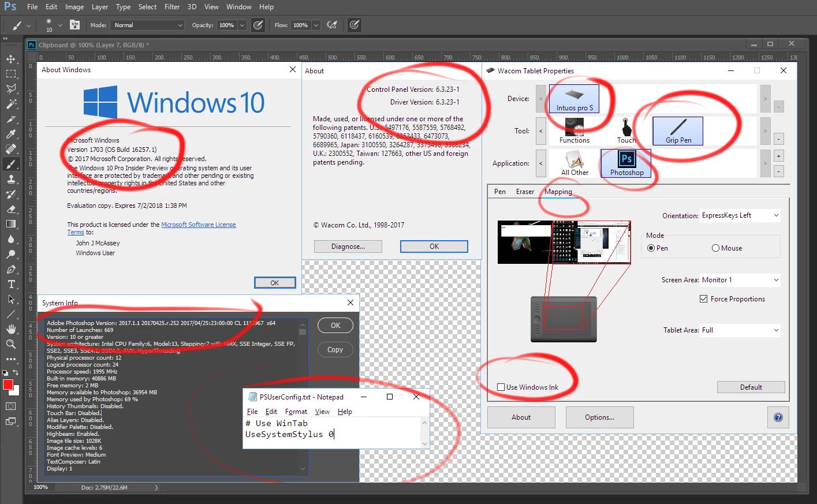Select the Blur tool
The width and height of the screenshot is (817, 504).
pos(11,239)
